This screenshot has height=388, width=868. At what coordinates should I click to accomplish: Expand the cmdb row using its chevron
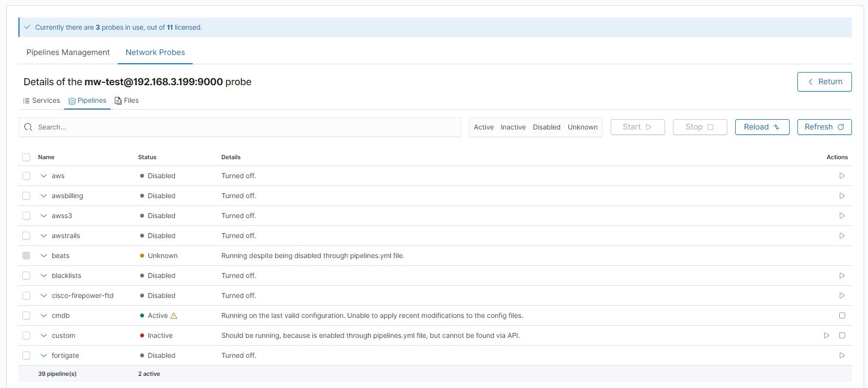pyautogui.click(x=44, y=315)
